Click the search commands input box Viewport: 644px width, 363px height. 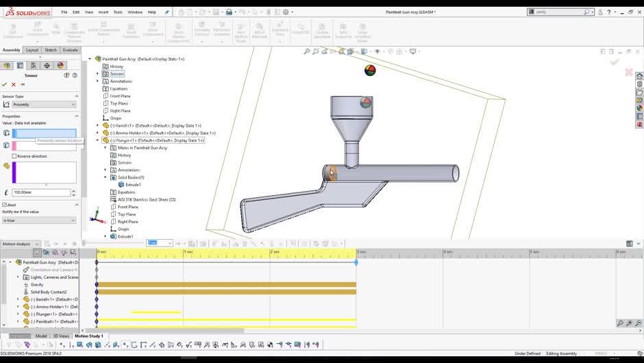[559, 12]
